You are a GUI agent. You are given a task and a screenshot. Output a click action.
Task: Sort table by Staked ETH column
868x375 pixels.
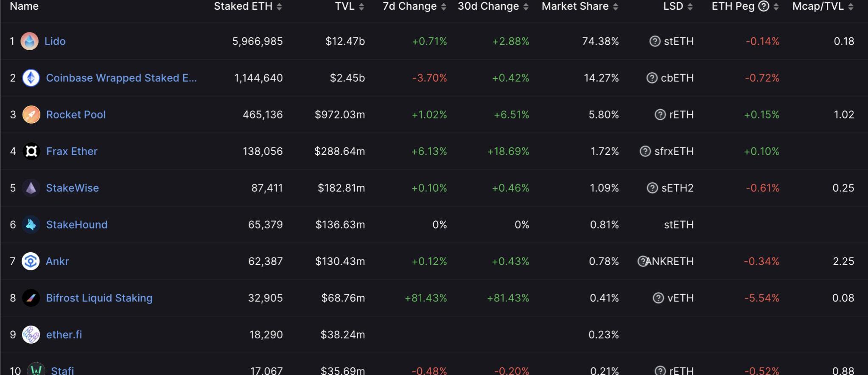[279, 7]
